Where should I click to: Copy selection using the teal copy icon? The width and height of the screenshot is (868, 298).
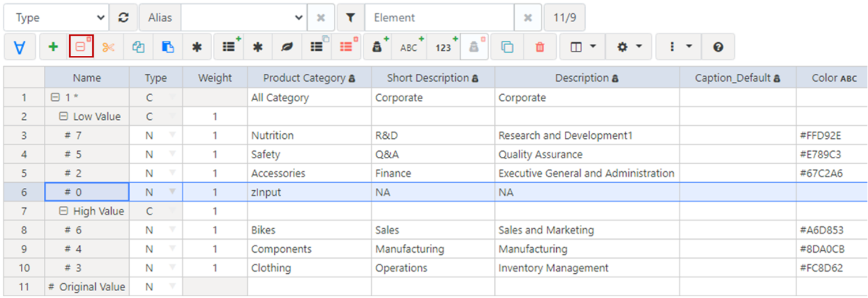138,47
